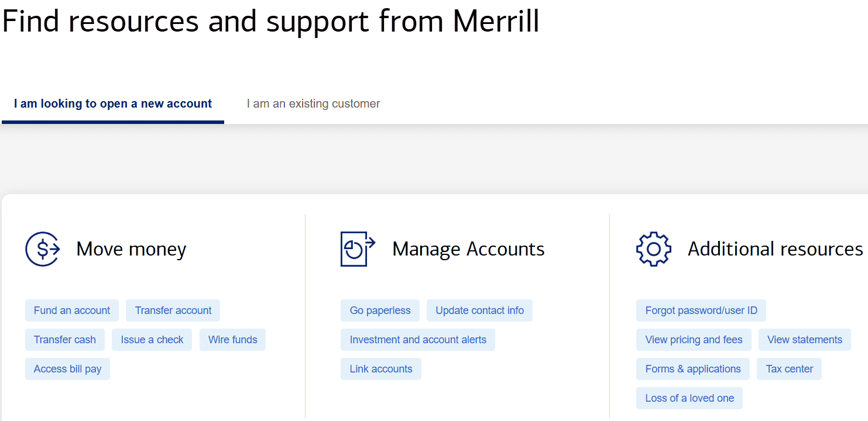Click the Manage Accounts clock-arrow icon
This screenshot has height=421, width=868.
click(358, 249)
